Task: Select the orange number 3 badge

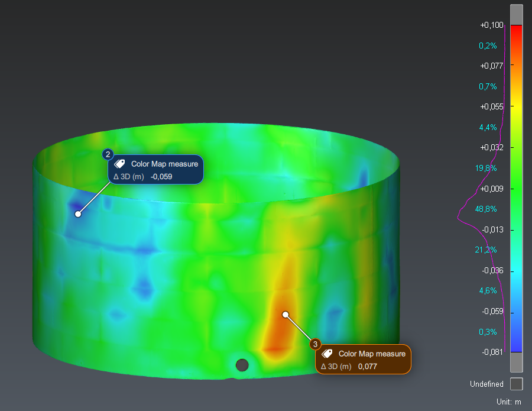Action: [316, 344]
